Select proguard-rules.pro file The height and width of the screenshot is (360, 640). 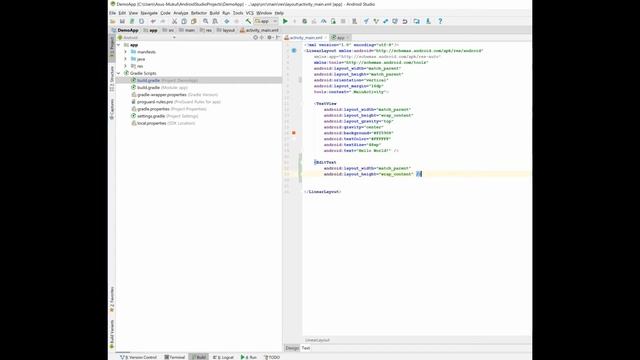point(176,102)
